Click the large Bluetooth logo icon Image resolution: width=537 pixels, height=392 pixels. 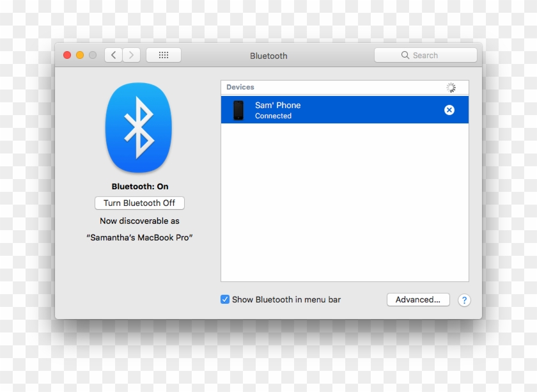[x=138, y=128]
